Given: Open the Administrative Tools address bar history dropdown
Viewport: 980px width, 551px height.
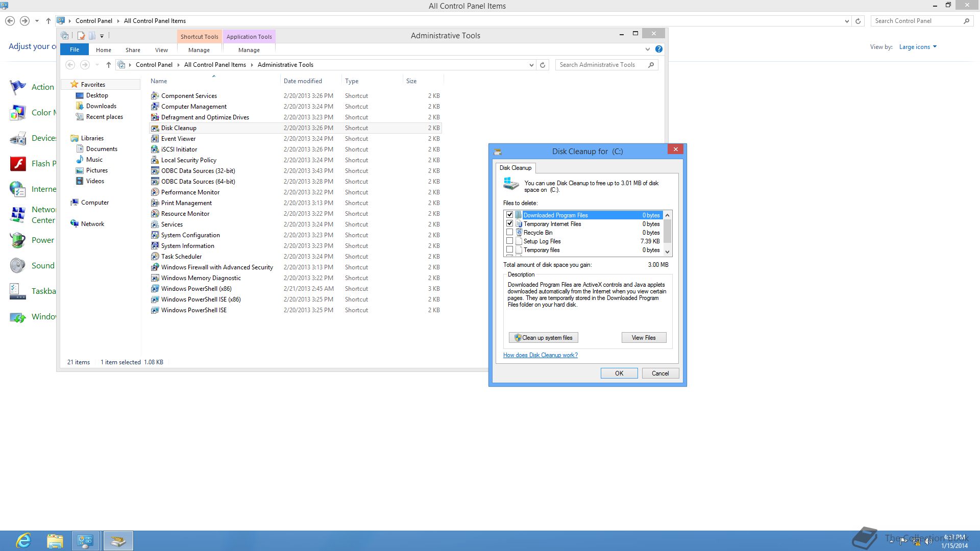Looking at the screenshot, I should [531, 65].
